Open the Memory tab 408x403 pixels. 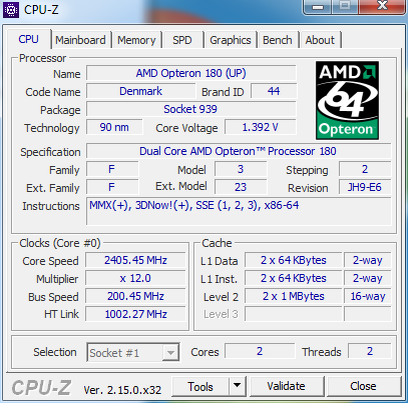point(136,40)
